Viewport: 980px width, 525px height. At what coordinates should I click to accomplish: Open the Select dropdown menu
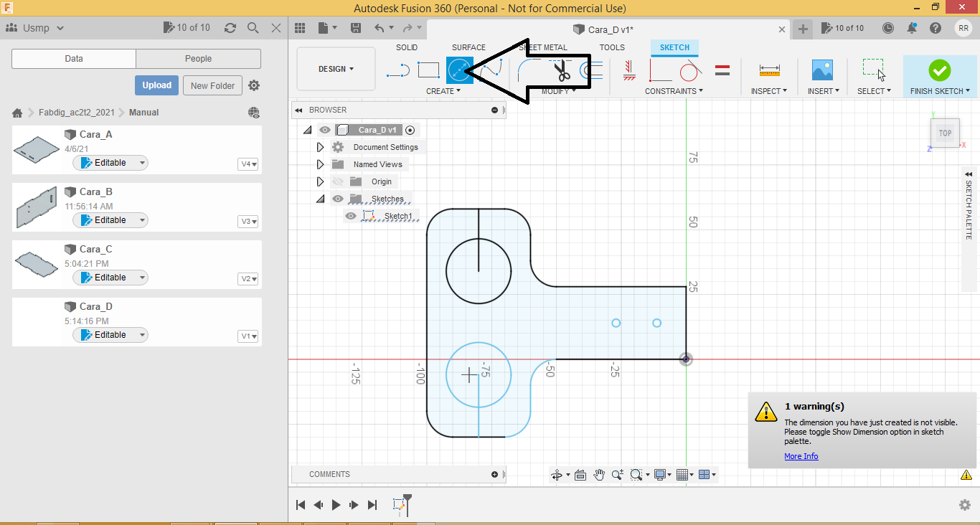pos(874,91)
